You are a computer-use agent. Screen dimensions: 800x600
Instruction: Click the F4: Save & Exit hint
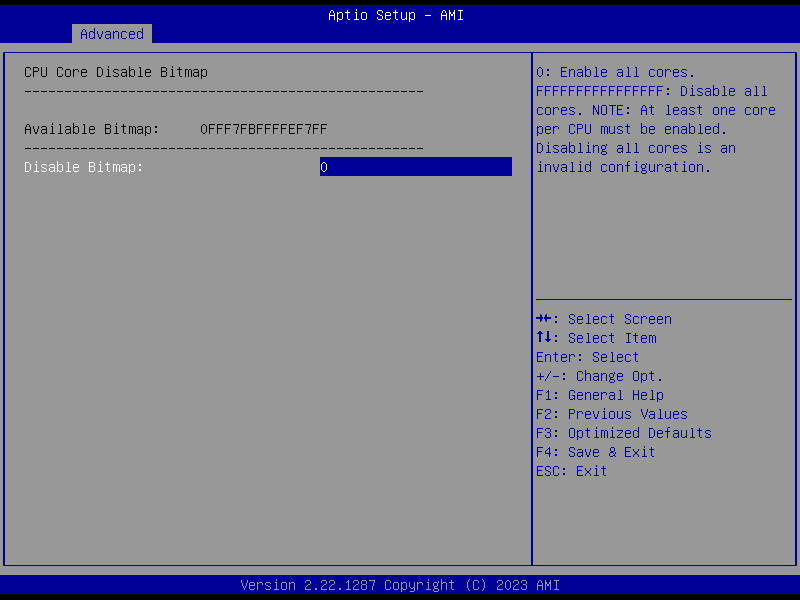(x=595, y=452)
